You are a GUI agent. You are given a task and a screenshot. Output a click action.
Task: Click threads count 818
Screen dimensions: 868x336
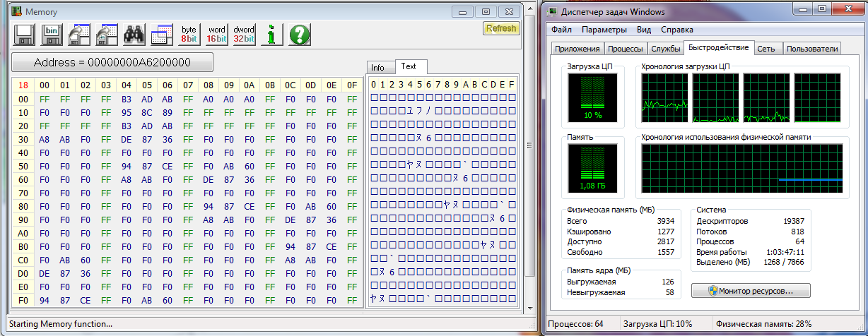[x=798, y=232]
